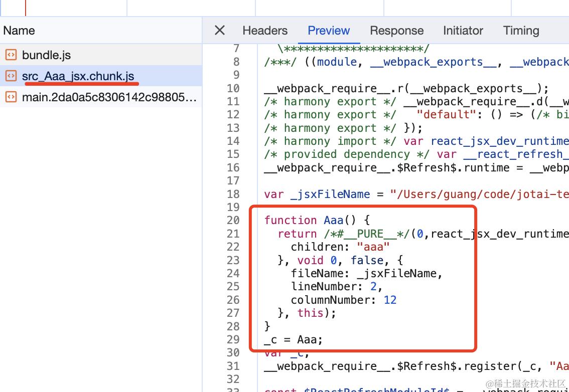Select the main.2da0a5c8306142c98805 request
Viewport: 569px width, 392px height.
101,97
